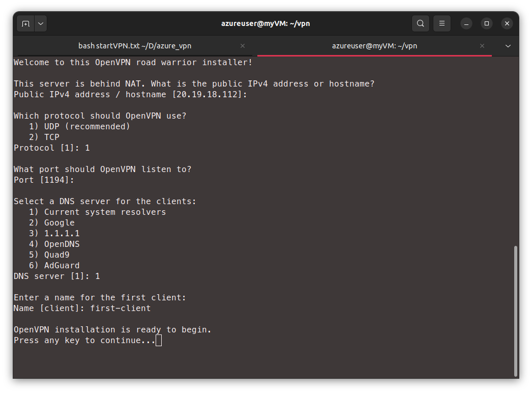Maximize the terminal window
This screenshot has height=393, width=532.
(487, 23)
